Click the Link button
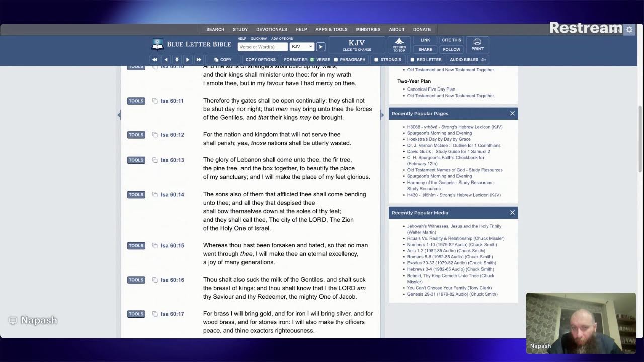Viewport: 644px width, 362px height. click(425, 40)
